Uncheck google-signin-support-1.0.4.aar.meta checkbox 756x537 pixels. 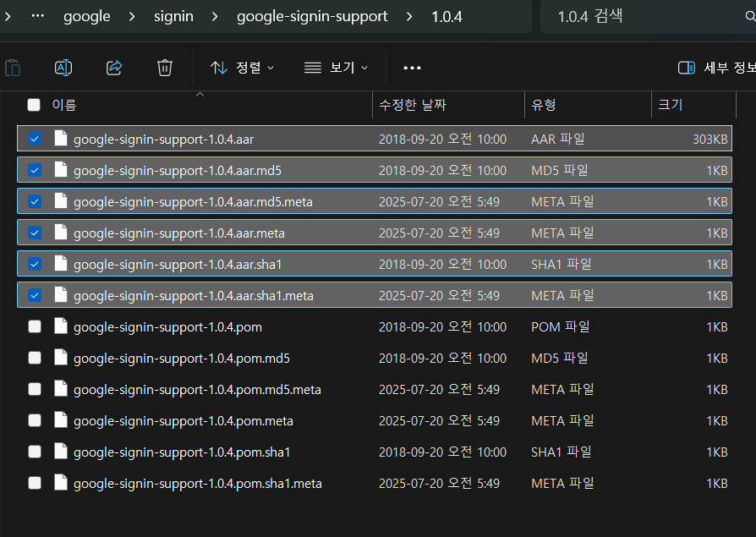tap(34, 233)
